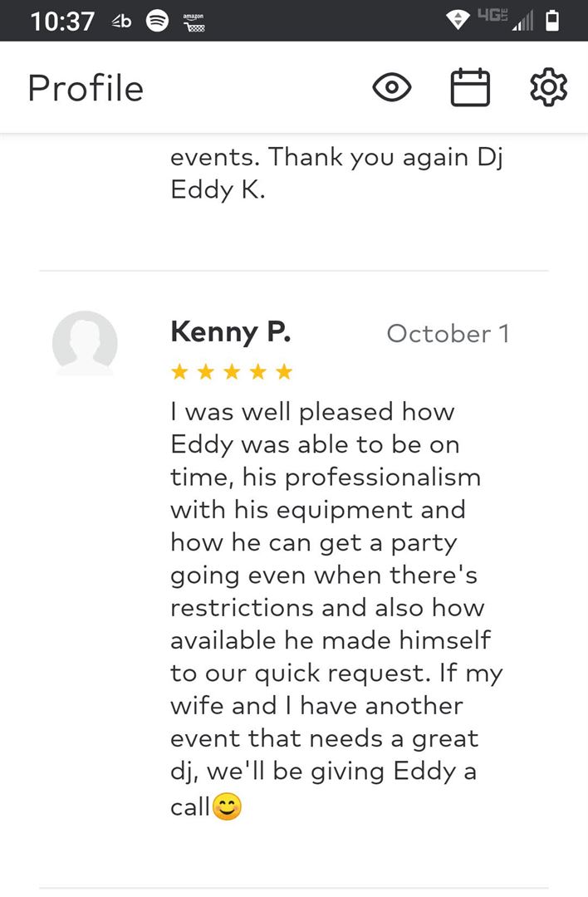588x897 pixels.
Task: Click the middle star of Kenny's rating
Action: pyautogui.click(x=232, y=372)
